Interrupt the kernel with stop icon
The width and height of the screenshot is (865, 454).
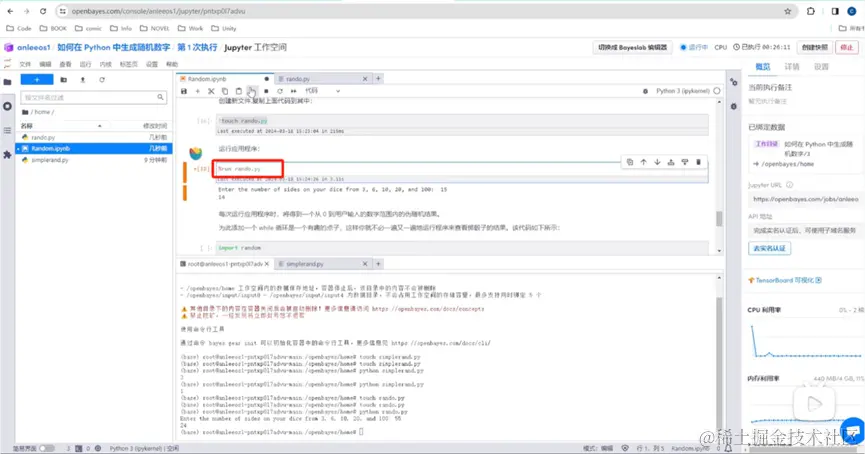(x=266, y=91)
